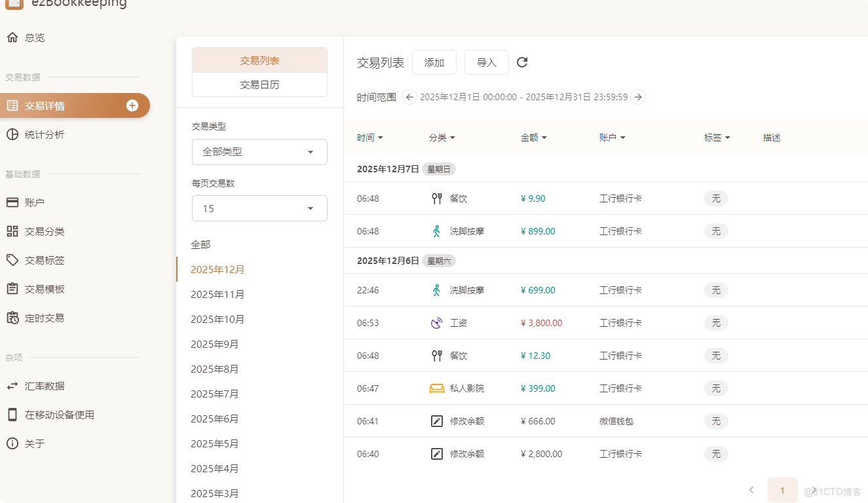This screenshot has width=868, height=503.
Task: Click the refresh icon beside 导入 button
Action: coord(522,62)
